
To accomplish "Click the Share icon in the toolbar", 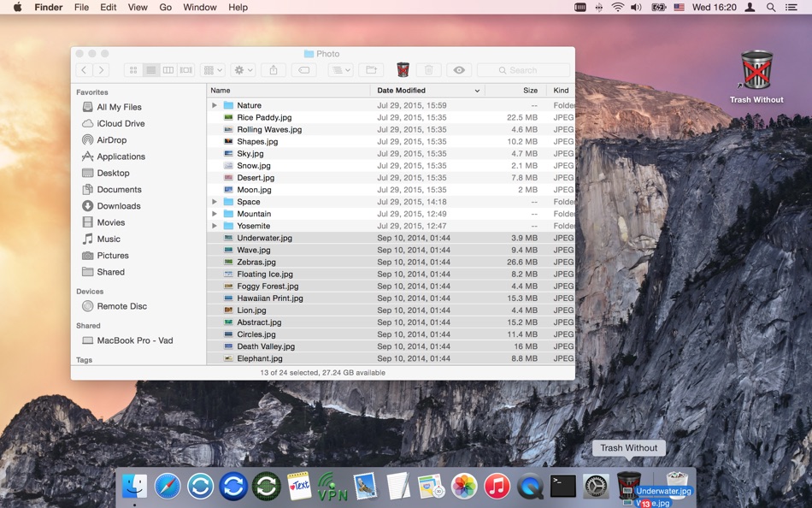I will (x=273, y=69).
